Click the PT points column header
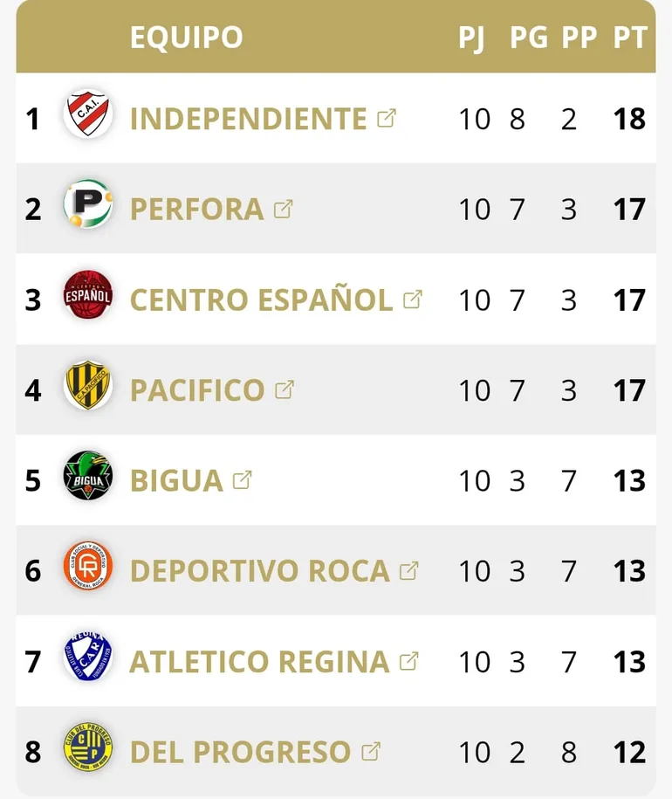Image resolution: width=672 pixels, height=799 pixels. [630, 38]
